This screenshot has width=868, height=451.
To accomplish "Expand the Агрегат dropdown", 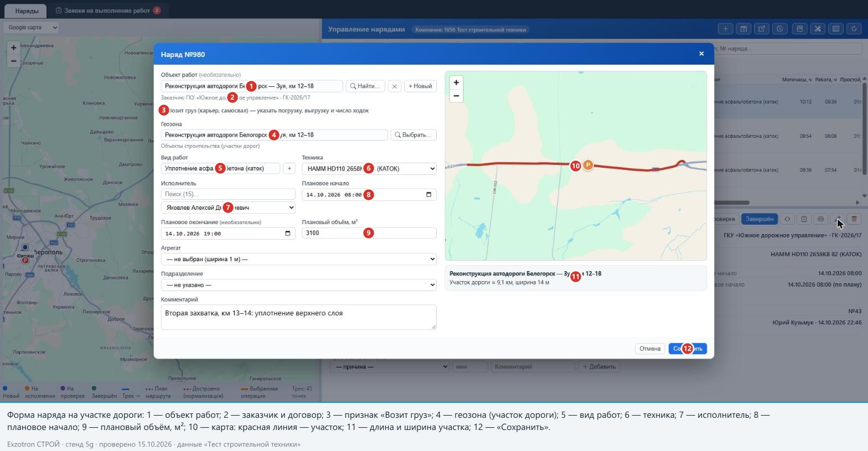I will pyautogui.click(x=299, y=259).
